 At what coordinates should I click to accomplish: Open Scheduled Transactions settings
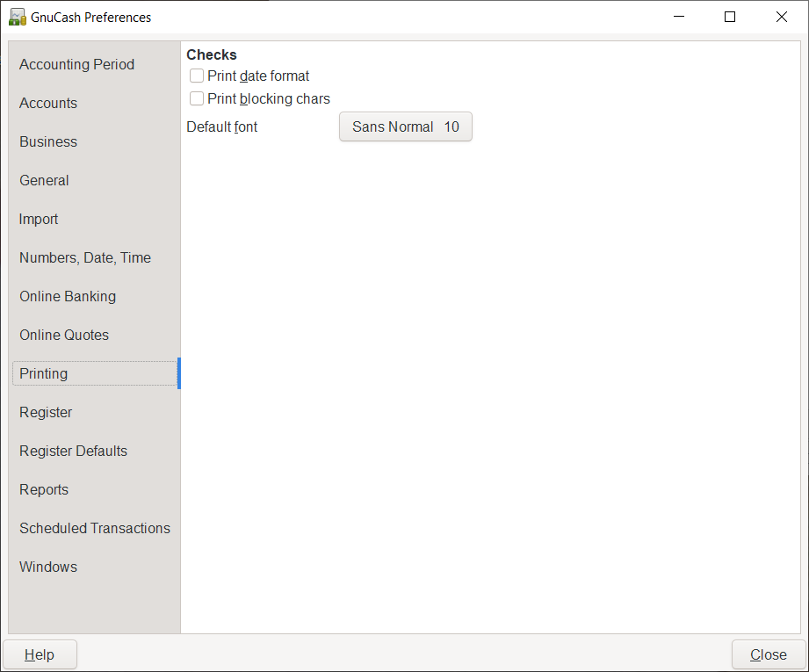coord(95,528)
